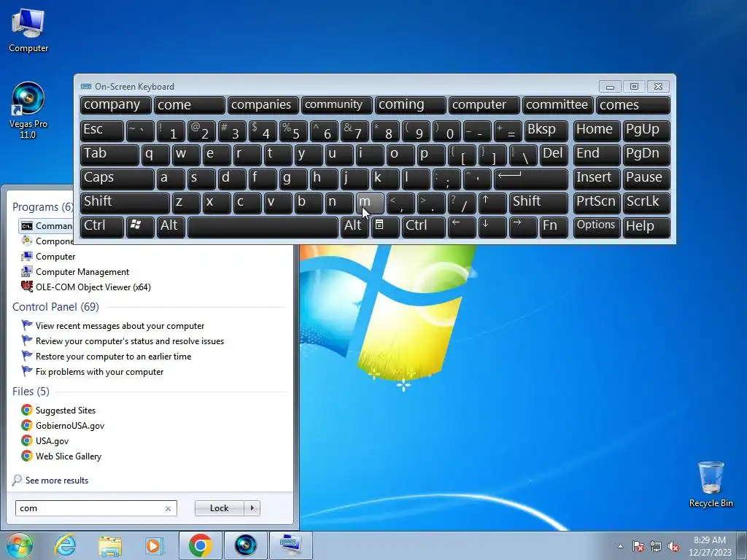The image size is (747, 560).
Task: Click the muted volume tray icon
Action: coord(673,546)
